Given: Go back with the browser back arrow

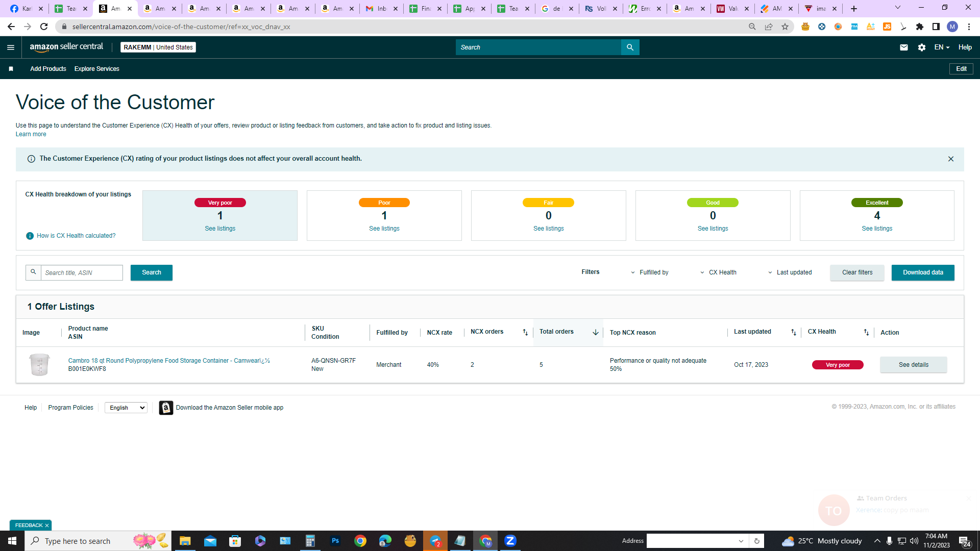Looking at the screenshot, I should tap(11, 27).
